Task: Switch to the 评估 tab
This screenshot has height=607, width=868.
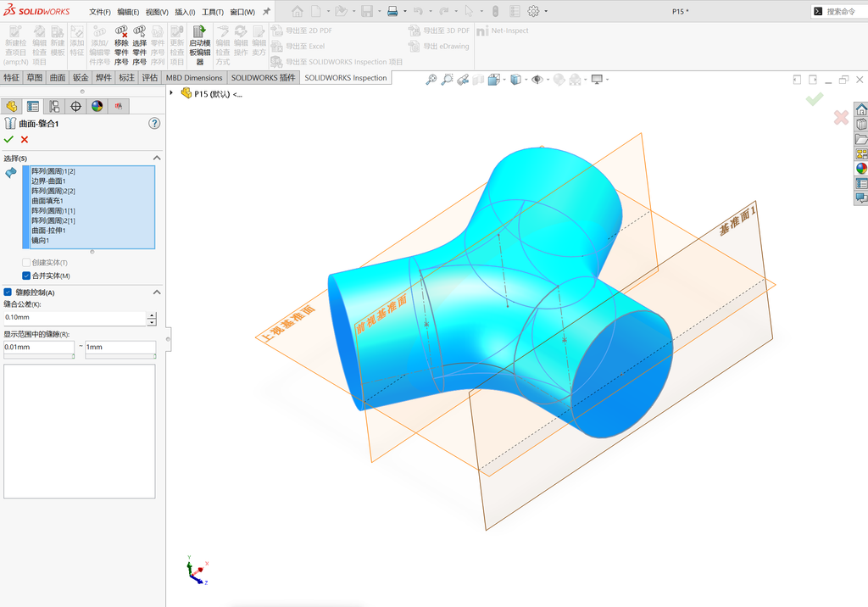Action: 149,77
